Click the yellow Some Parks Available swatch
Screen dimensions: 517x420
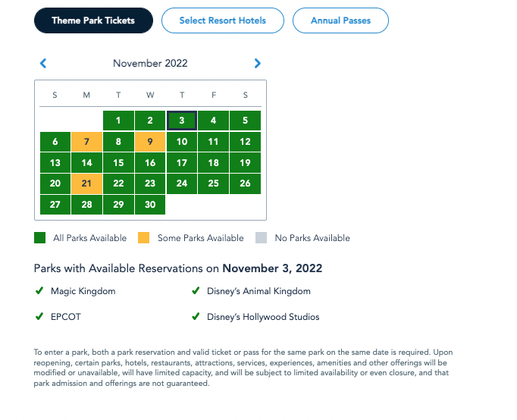tap(144, 238)
